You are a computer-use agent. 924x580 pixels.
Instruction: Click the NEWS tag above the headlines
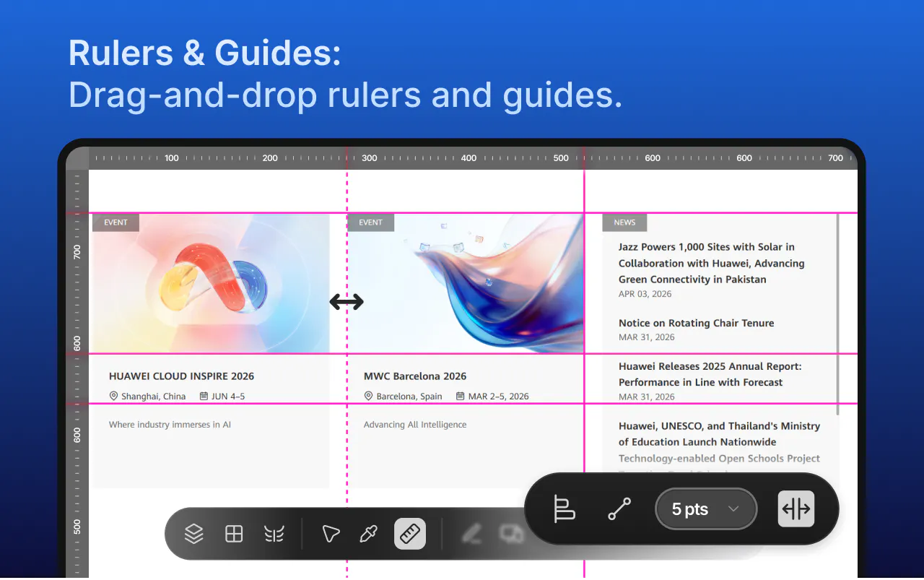coord(624,222)
